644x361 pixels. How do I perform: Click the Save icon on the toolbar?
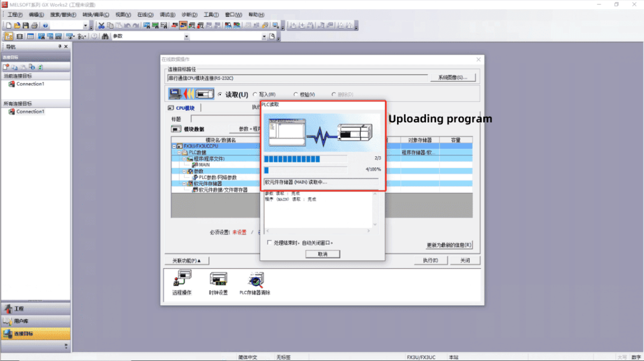coord(25,25)
